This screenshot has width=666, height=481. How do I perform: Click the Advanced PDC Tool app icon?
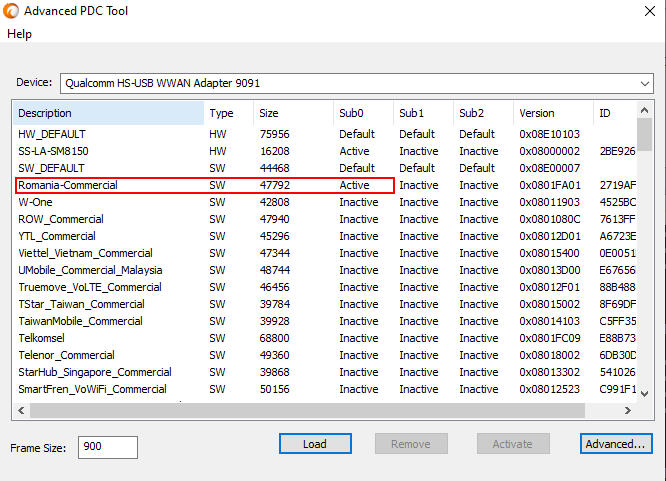tap(11, 11)
